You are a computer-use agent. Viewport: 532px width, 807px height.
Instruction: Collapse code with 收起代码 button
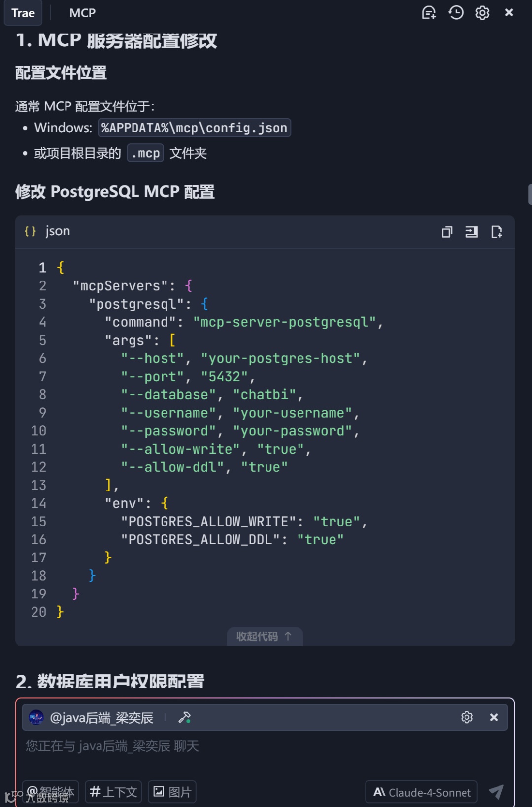coord(265,636)
